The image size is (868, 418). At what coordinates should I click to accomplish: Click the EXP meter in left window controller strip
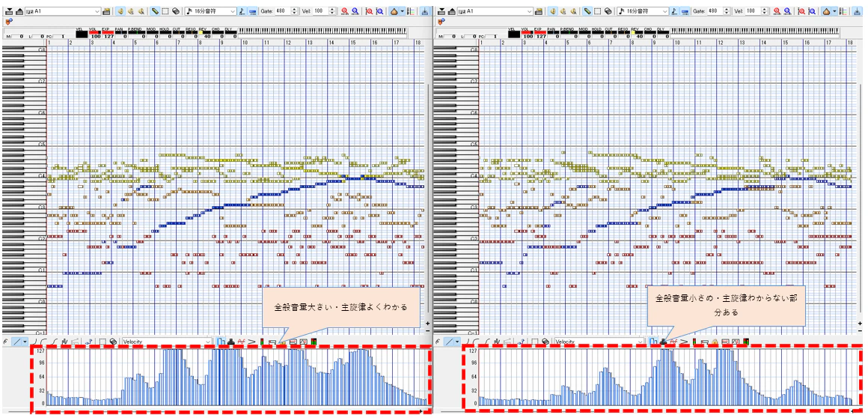click(x=108, y=33)
